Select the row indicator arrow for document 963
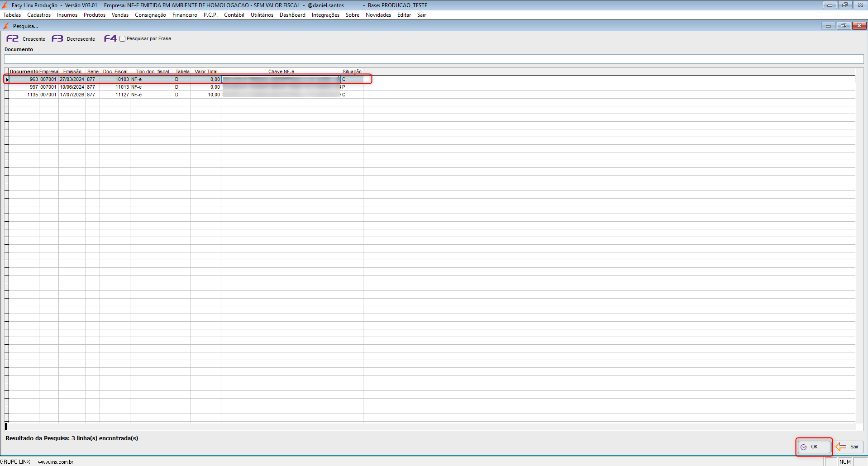The height and width of the screenshot is (466, 868). (x=7, y=80)
